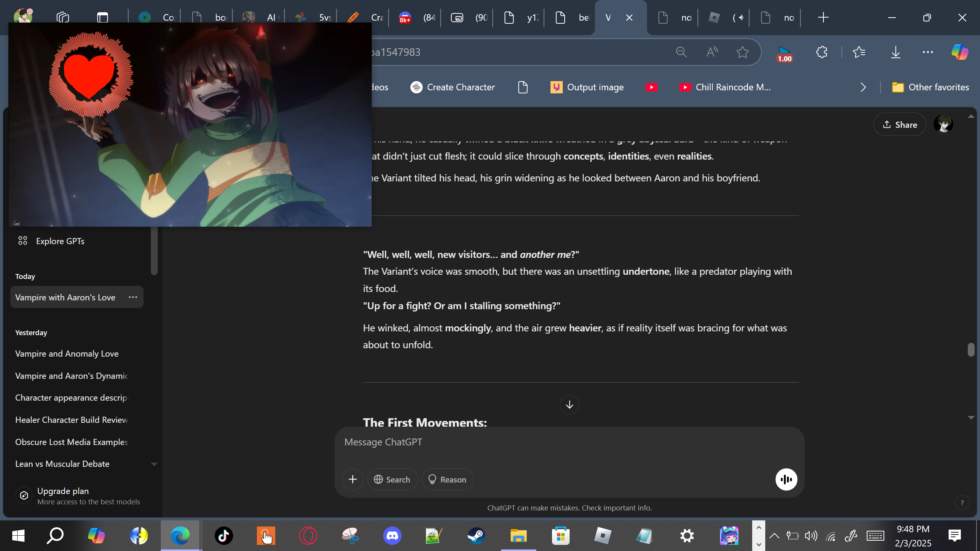This screenshot has width=980, height=551.
Task: Open Settings and more ellipsis menu
Action: tap(928, 52)
